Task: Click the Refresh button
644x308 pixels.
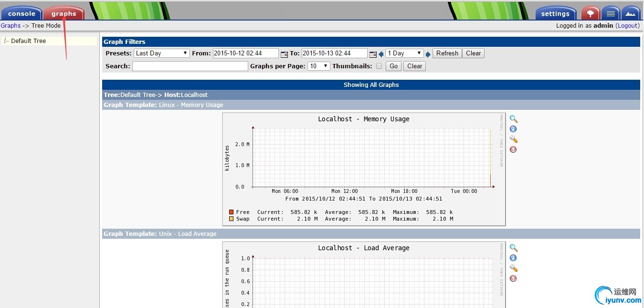Action: (x=447, y=53)
